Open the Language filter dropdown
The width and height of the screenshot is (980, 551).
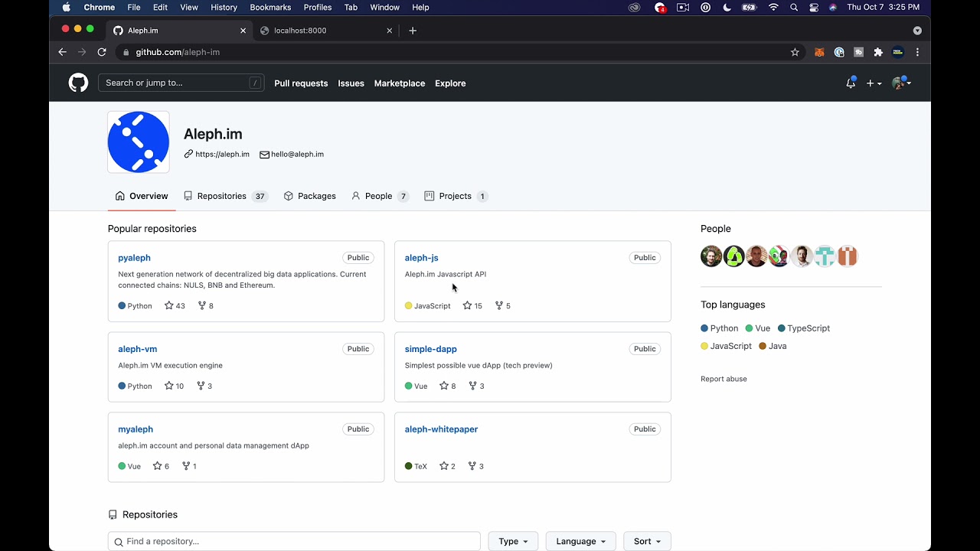(580, 541)
